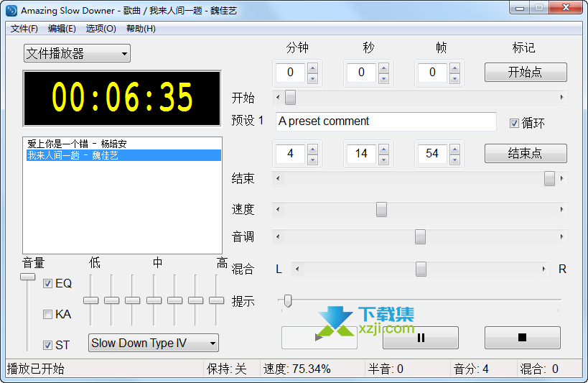Increase the start minutes spinner
The width and height of the screenshot is (588, 383).
312,68
